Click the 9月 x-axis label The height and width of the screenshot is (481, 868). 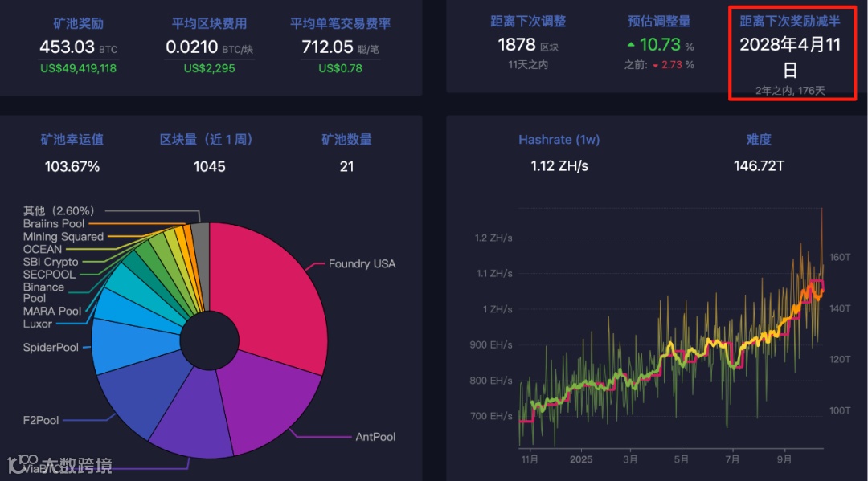[x=784, y=459]
